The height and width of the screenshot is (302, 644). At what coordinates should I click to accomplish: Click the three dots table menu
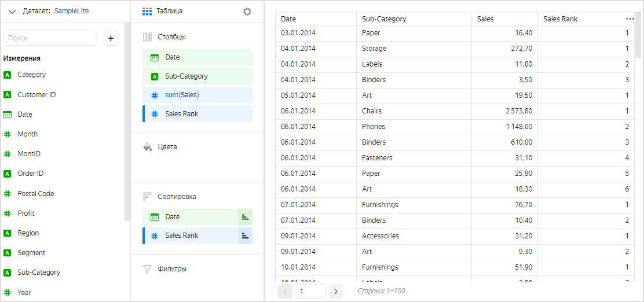630,19
